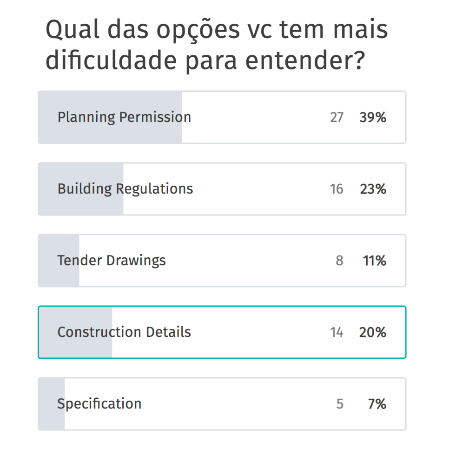Click the 5 vote count for Specification
The width and height of the screenshot is (476, 456).
point(340,404)
